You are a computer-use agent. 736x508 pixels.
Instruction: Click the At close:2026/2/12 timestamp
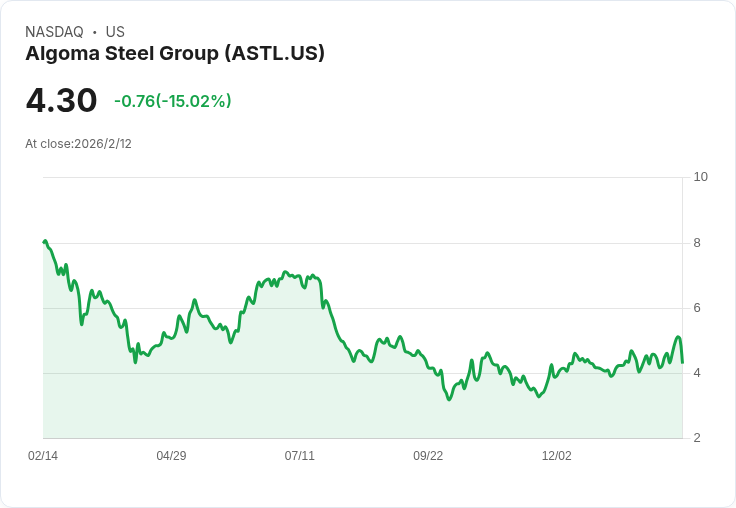pyautogui.click(x=78, y=144)
